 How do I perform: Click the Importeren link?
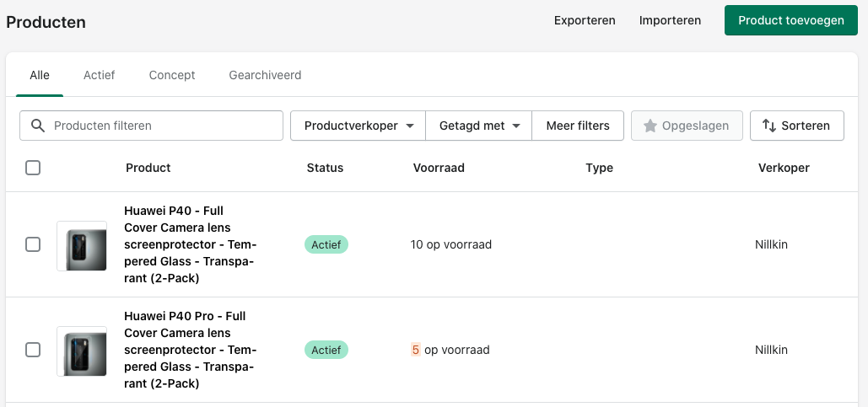tap(670, 20)
